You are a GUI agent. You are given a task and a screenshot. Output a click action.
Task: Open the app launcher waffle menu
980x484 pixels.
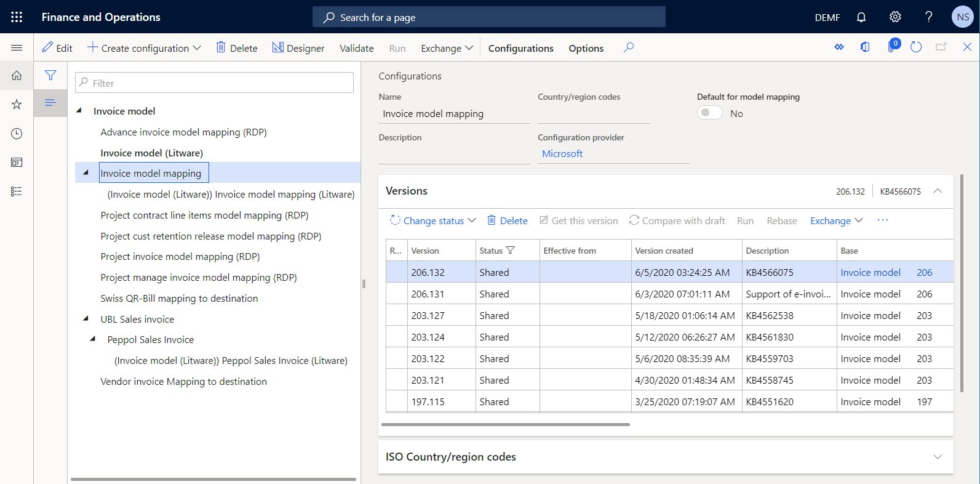pos(17,17)
